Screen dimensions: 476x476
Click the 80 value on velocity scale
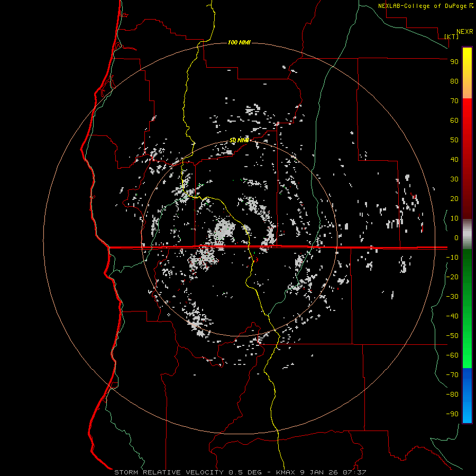(x=454, y=81)
